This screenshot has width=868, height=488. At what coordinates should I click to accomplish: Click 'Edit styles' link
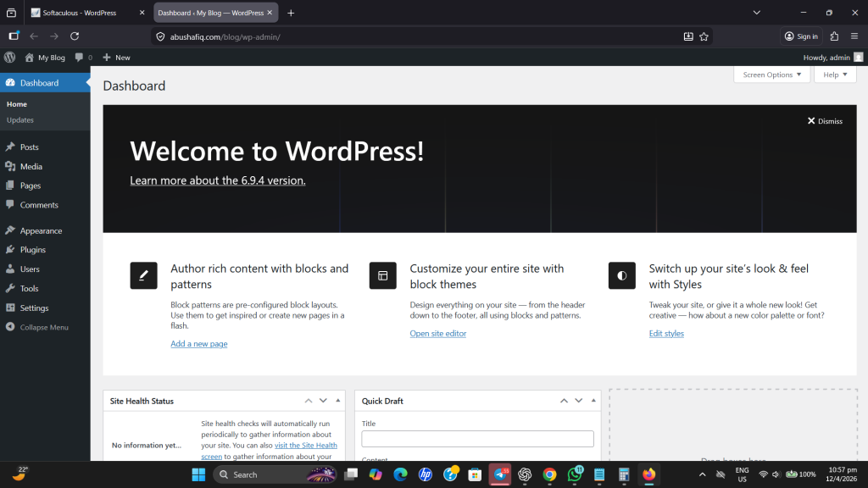pyautogui.click(x=666, y=334)
